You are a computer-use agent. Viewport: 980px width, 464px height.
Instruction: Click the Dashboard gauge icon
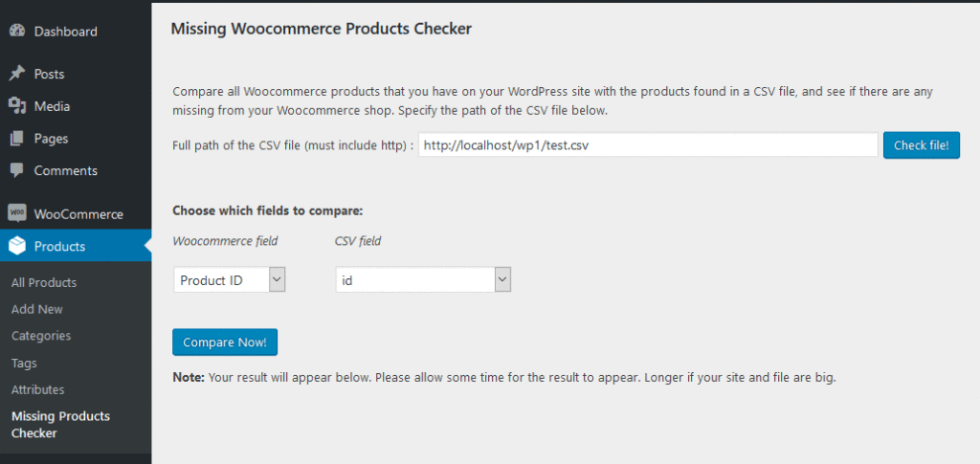17,31
